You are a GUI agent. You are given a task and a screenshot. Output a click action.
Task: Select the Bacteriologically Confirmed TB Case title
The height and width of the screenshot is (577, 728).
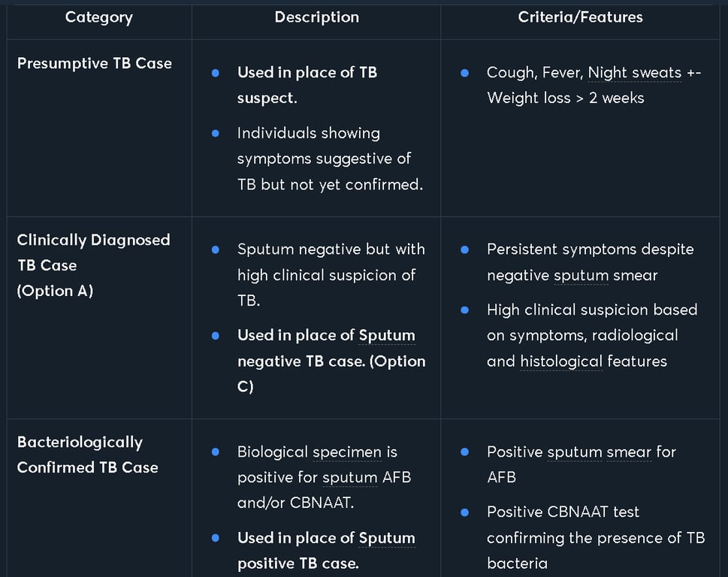tap(87, 455)
